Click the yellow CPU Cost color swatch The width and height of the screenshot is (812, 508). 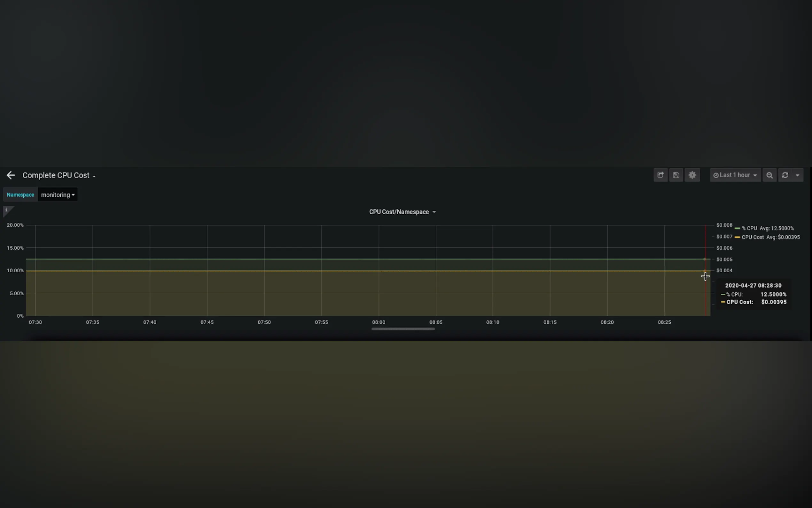tap(738, 238)
